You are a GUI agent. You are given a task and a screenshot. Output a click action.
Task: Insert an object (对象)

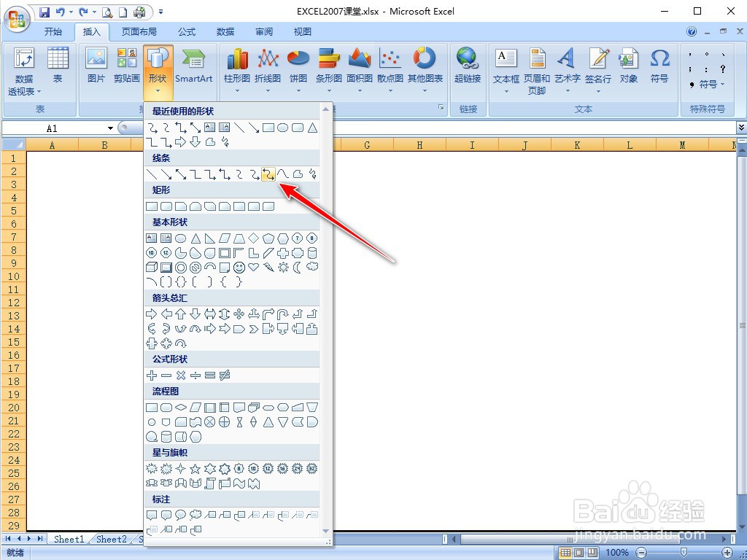coord(628,66)
